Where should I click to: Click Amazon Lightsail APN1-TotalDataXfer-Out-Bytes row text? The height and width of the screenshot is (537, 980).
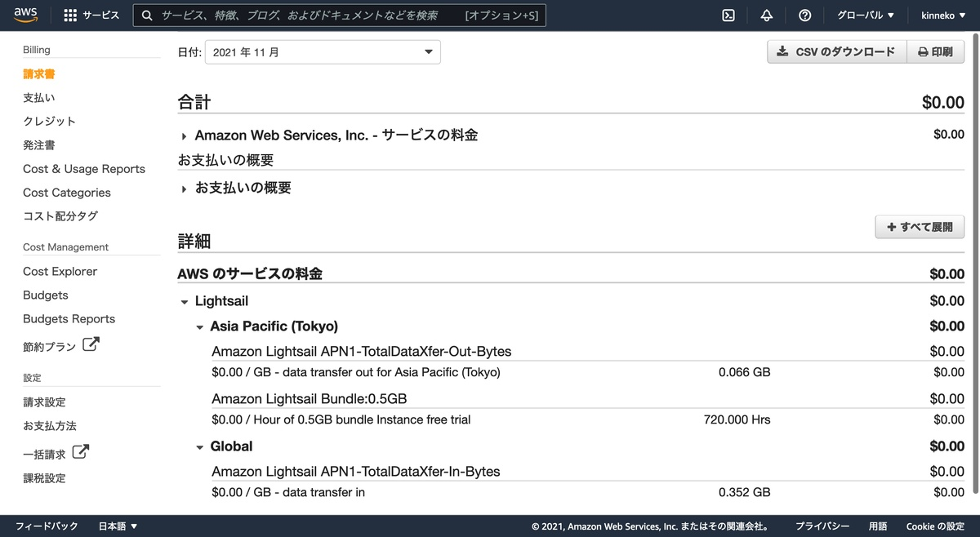tap(362, 352)
